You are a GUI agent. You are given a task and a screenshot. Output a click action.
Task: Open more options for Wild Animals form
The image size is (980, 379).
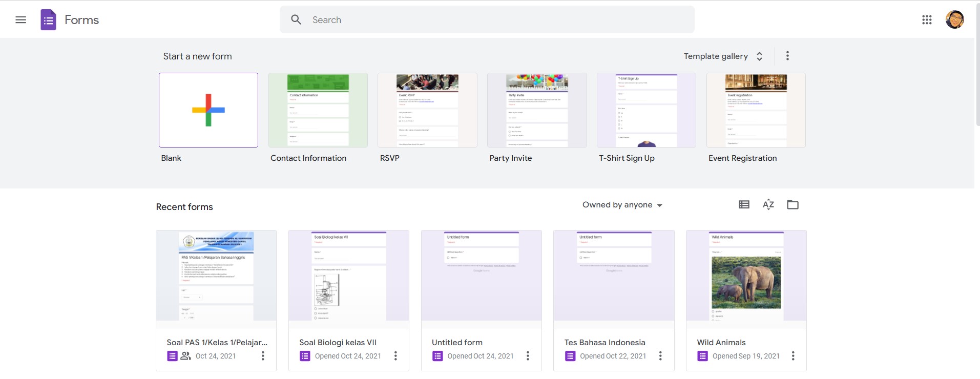point(793,356)
